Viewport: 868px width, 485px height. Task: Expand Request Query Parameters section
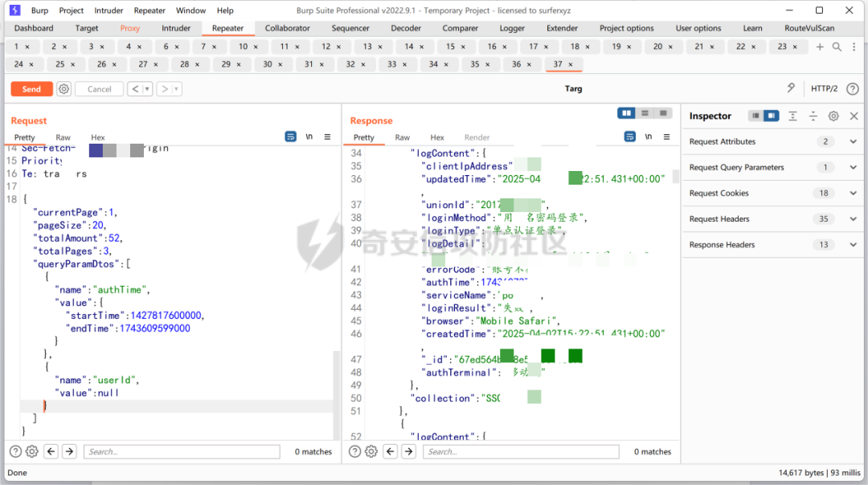coord(773,168)
